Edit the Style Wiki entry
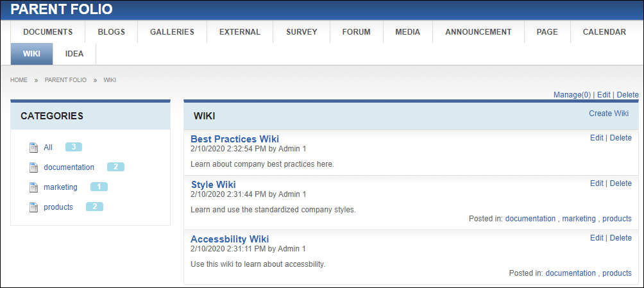This screenshot has height=288, width=644. pos(597,183)
